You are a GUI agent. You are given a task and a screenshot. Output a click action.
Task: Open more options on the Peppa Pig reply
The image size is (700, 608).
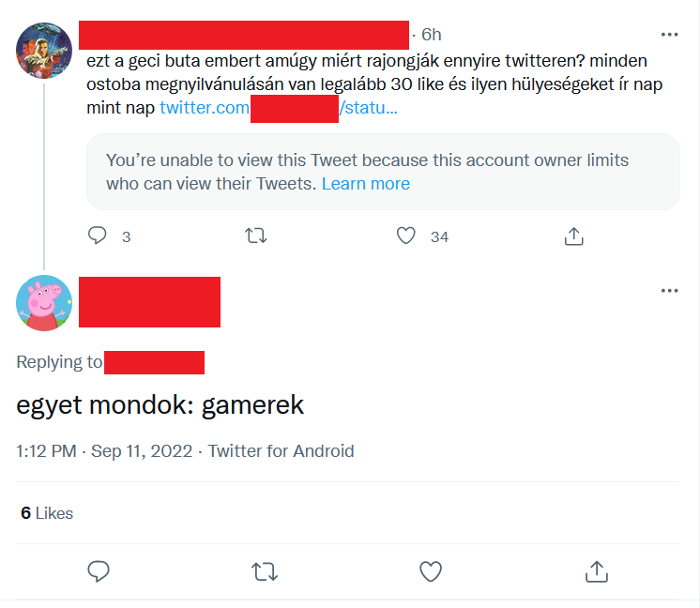[669, 291]
